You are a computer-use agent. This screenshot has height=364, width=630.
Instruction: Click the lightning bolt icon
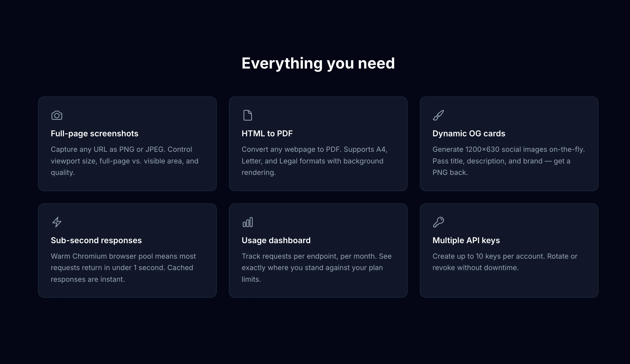[57, 222]
